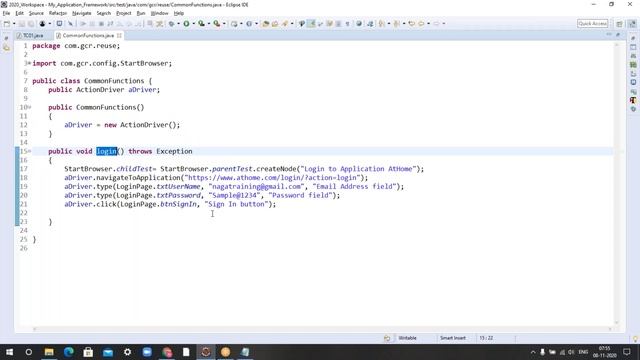The image size is (640, 360).
Task: Click the Open Task icon
Action: (275, 24)
